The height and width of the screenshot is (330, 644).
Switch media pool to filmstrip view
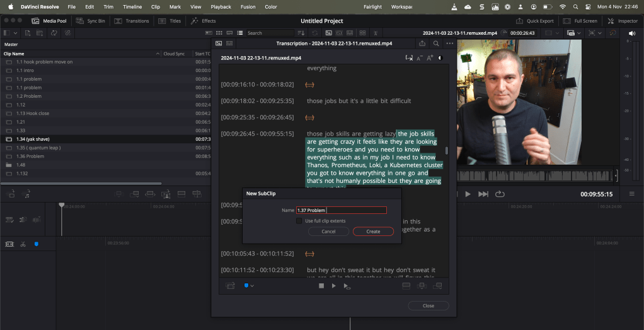pos(229,33)
